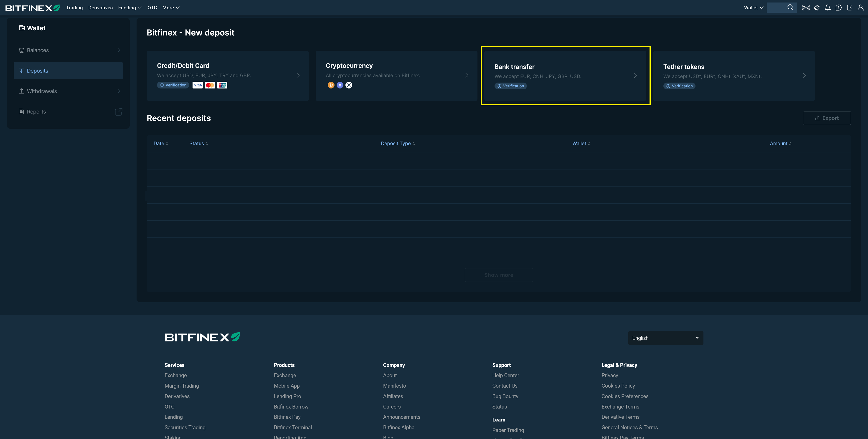The height and width of the screenshot is (439, 868).
Task: Click the Bitfinex logo in header
Action: pos(32,8)
